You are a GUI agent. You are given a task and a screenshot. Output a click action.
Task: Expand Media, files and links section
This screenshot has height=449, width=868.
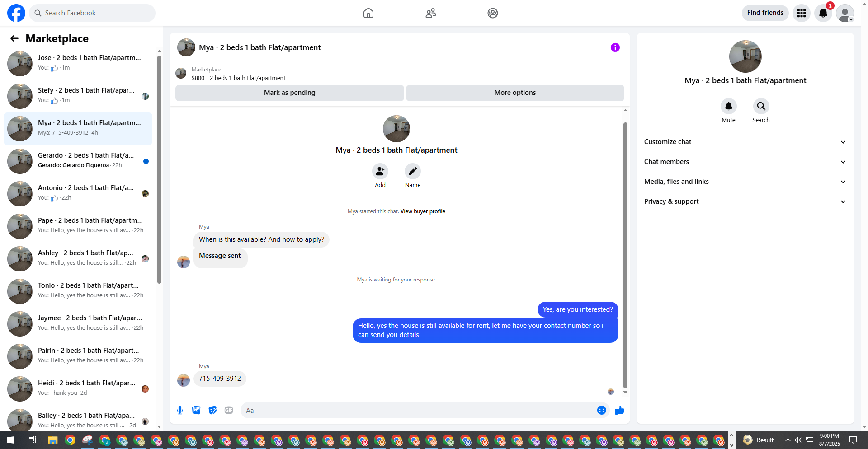point(745,182)
